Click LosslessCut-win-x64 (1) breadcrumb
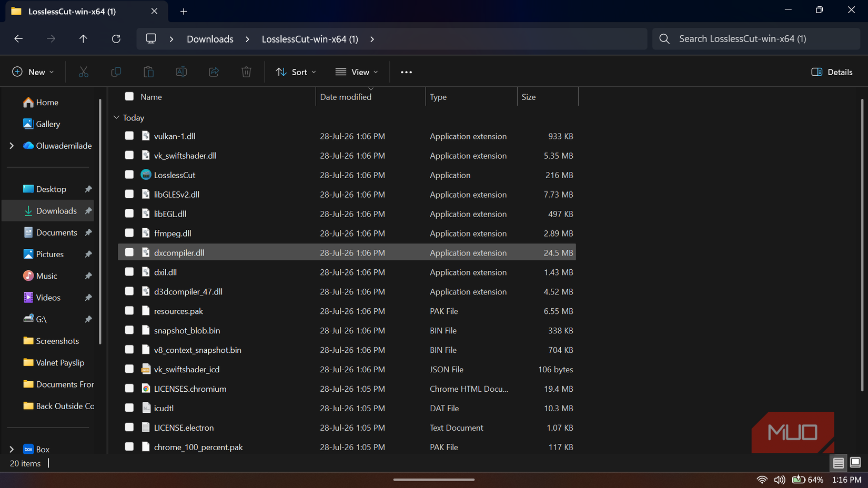Screen dimensions: 868x488 click(310, 39)
